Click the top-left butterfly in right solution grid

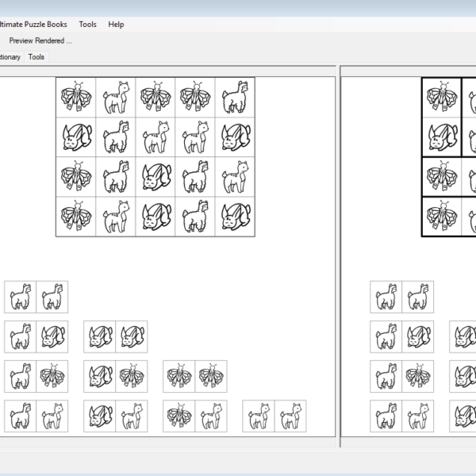point(442,98)
